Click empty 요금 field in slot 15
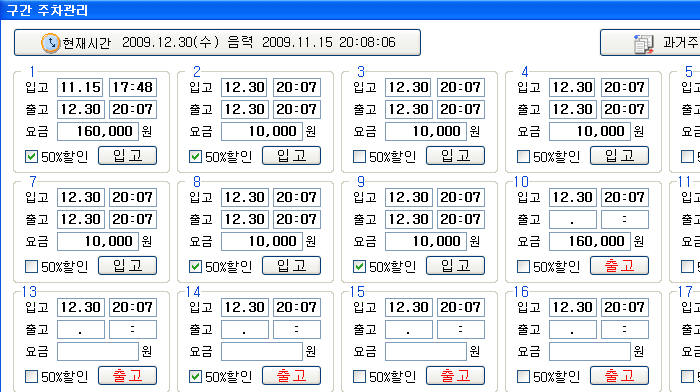This screenshot has width=700, height=392. pyautogui.click(x=426, y=351)
